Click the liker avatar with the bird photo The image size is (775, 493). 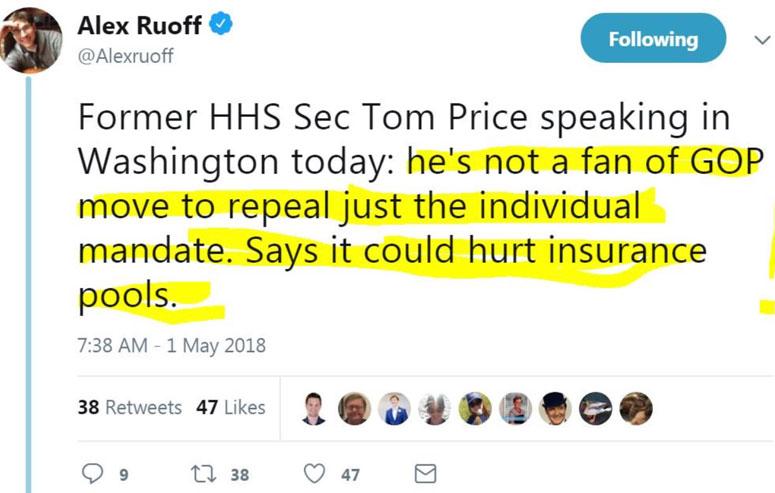click(596, 408)
